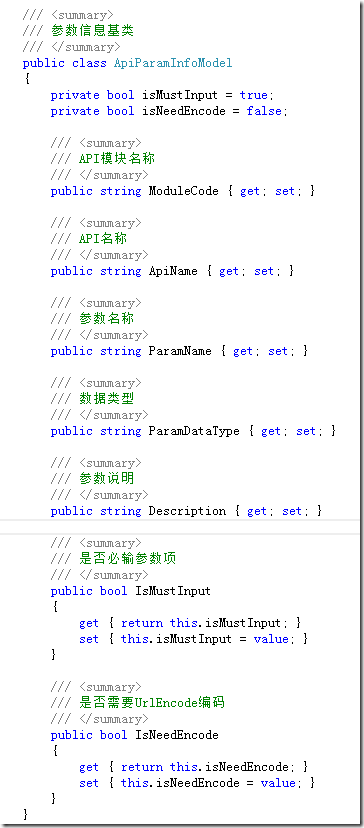Click the ParamName property name
364x828 pixels.
click(180, 351)
